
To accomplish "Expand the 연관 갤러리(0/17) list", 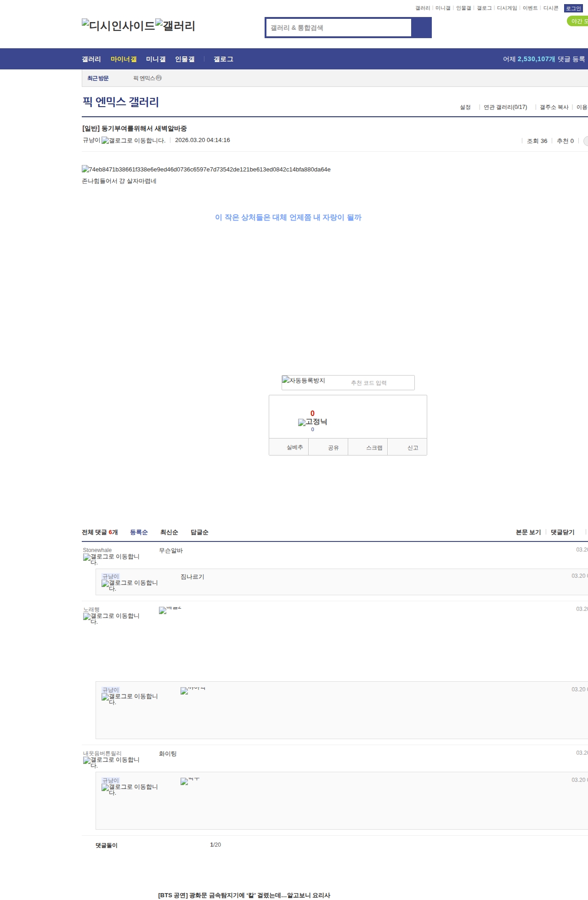I will 505,107.
